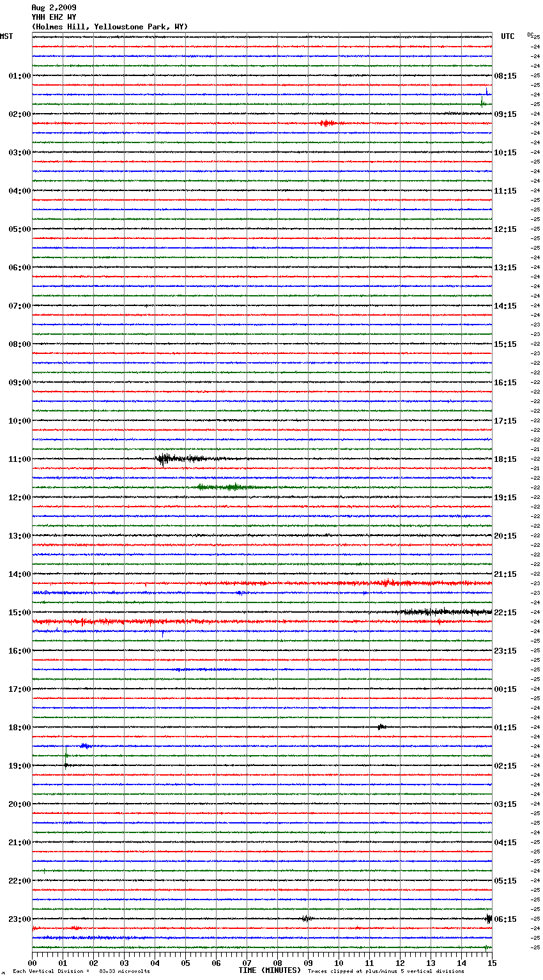Click minute tick label '15' on bottom axis

[492, 963]
